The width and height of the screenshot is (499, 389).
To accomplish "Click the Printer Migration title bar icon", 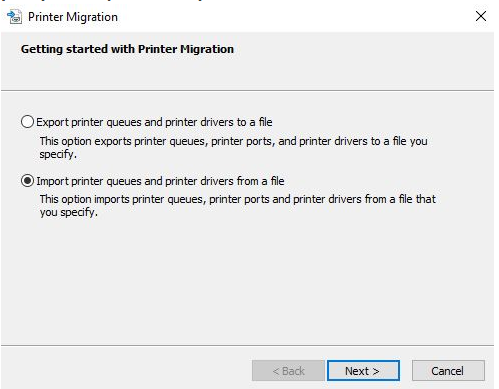I will pyautogui.click(x=15, y=17).
